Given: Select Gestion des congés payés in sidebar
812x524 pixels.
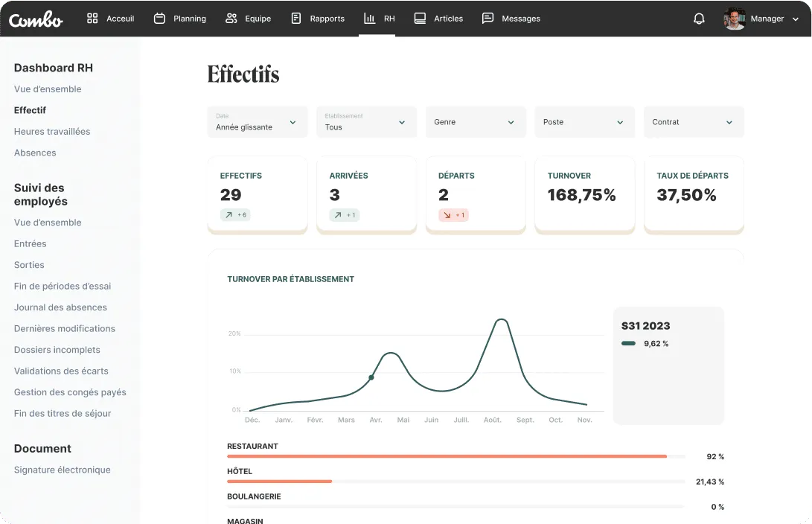Looking at the screenshot, I should [70, 392].
